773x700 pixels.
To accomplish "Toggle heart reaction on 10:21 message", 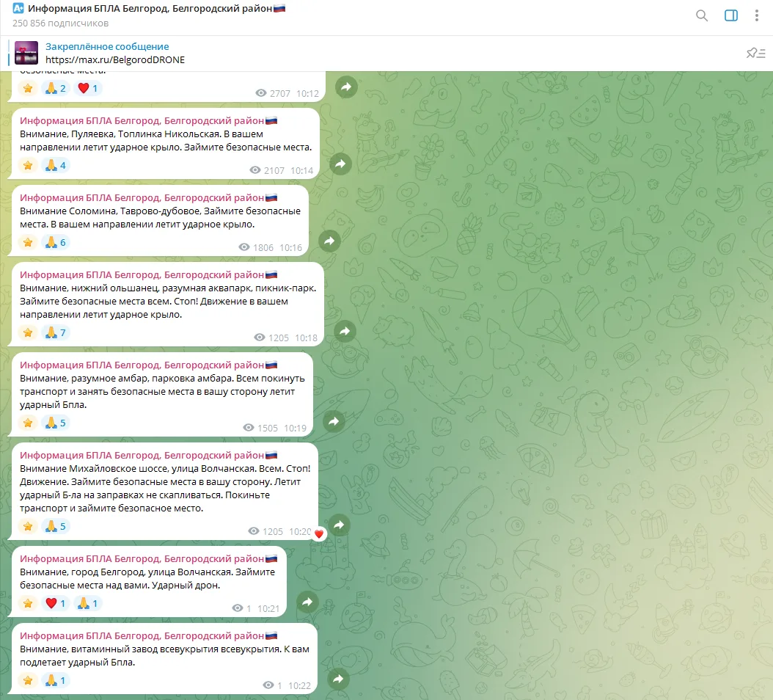I will [x=56, y=603].
